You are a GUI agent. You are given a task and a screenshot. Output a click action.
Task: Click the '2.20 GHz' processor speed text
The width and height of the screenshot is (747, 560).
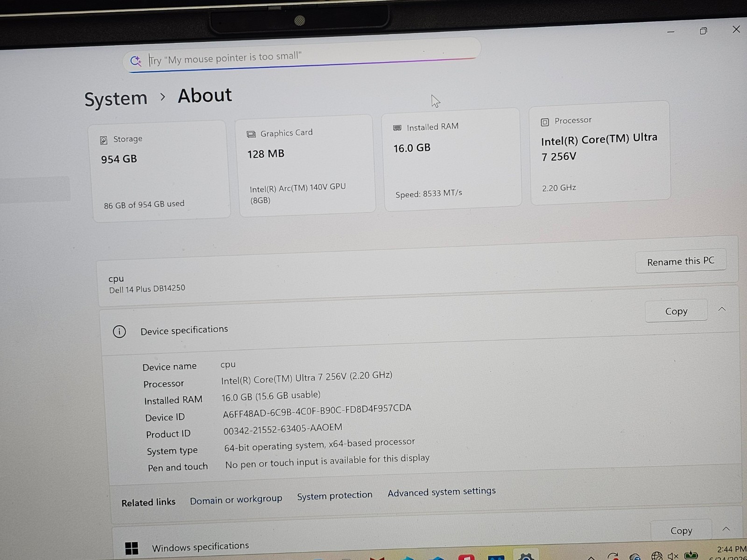point(559,188)
